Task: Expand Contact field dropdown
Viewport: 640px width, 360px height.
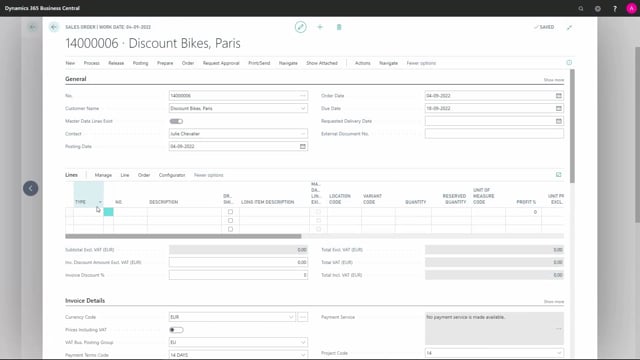Action: pyautogui.click(x=303, y=133)
